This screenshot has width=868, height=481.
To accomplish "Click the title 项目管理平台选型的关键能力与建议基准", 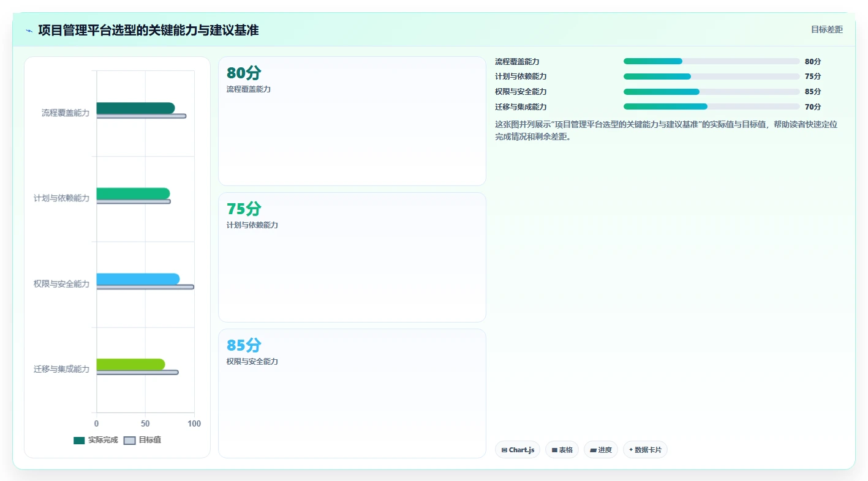I will 148,30.
